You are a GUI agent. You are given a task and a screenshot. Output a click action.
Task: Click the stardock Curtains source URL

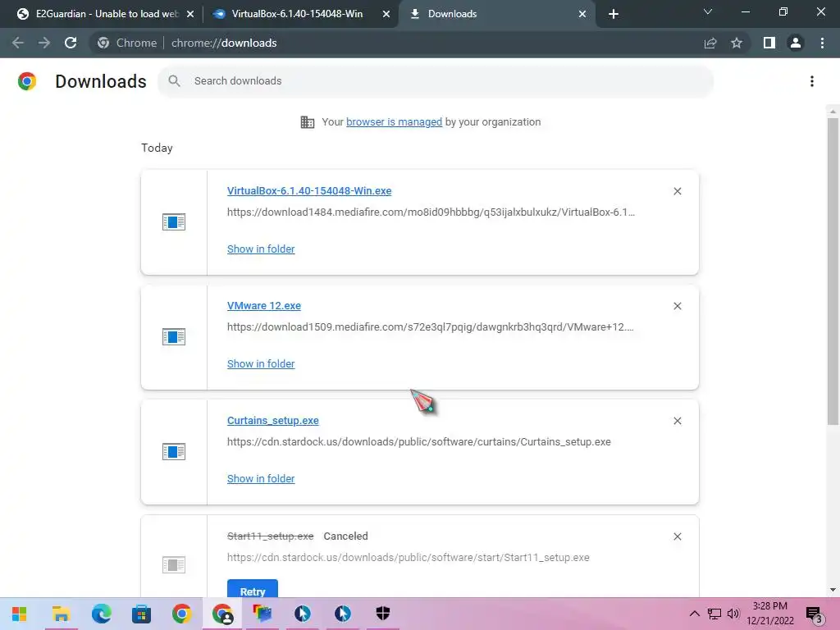coord(419,442)
